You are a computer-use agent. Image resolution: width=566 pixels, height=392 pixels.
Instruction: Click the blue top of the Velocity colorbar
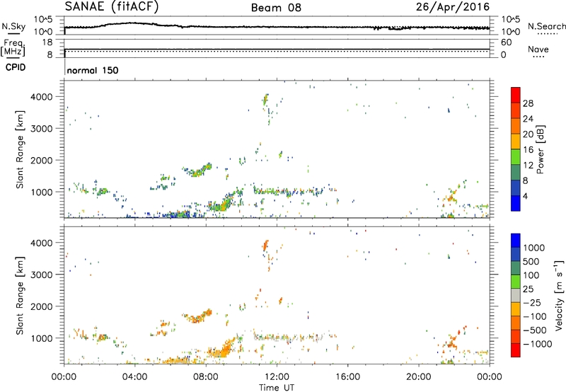516,241
